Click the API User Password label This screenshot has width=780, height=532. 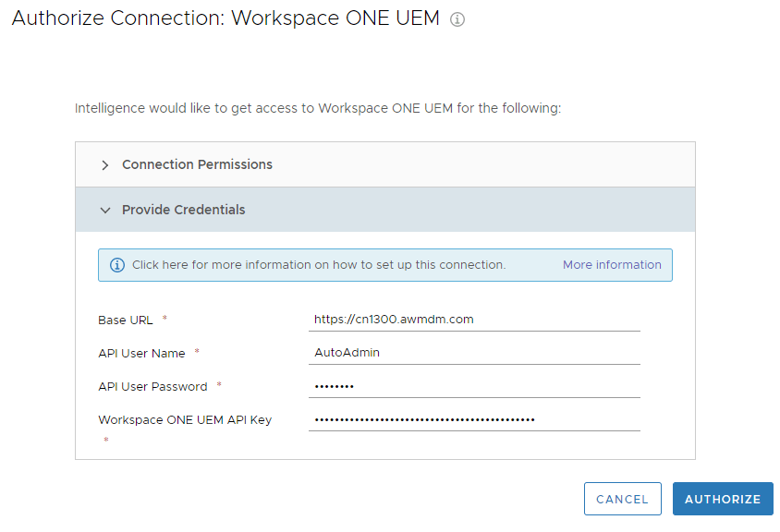point(152,387)
